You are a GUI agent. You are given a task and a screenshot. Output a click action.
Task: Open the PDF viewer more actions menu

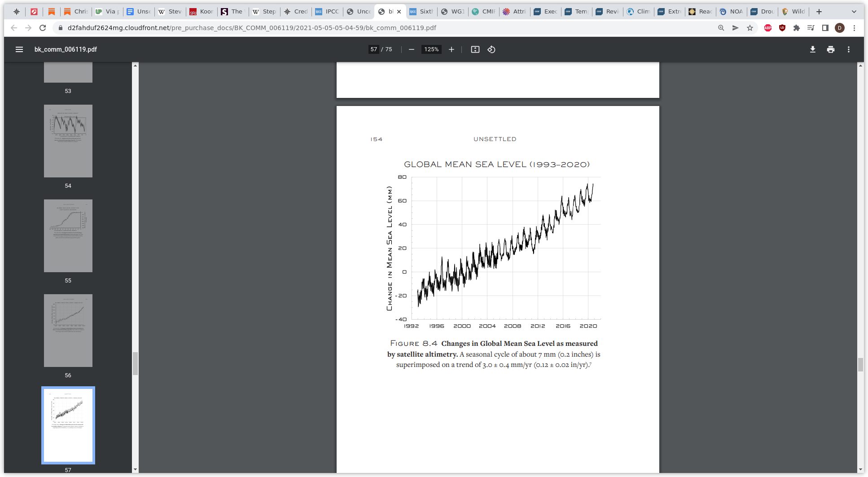tap(849, 49)
